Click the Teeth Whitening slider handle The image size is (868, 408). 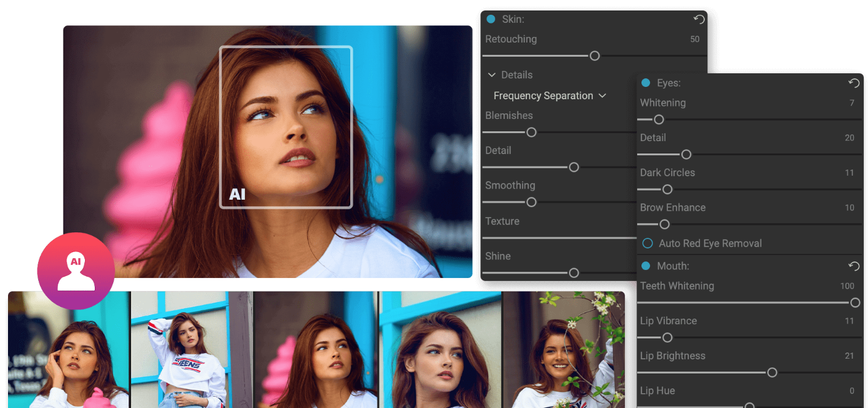pos(855,303)
